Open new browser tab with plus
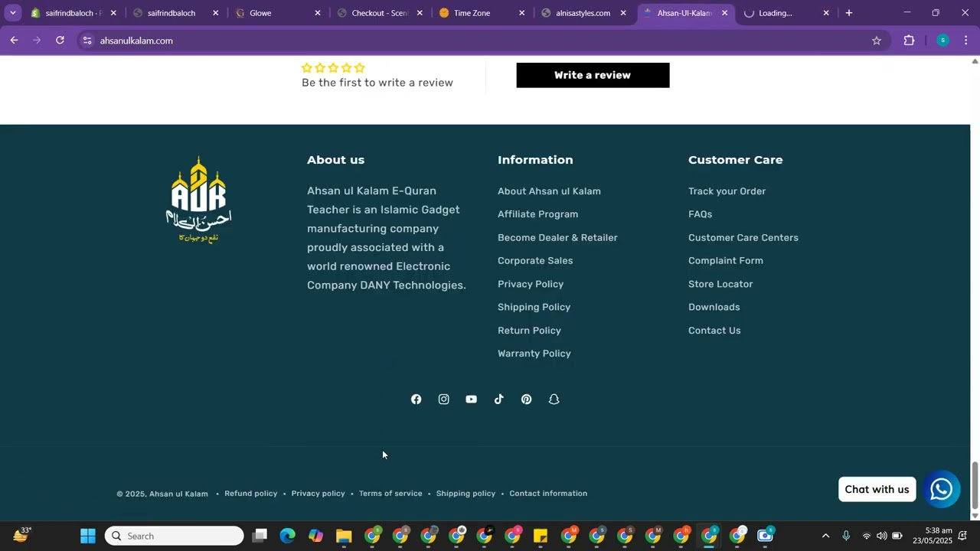 point(848,13)
